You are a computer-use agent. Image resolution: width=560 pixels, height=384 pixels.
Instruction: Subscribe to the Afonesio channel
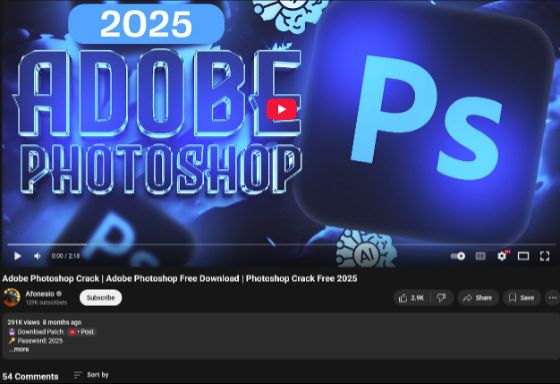(x=101, y=298)
